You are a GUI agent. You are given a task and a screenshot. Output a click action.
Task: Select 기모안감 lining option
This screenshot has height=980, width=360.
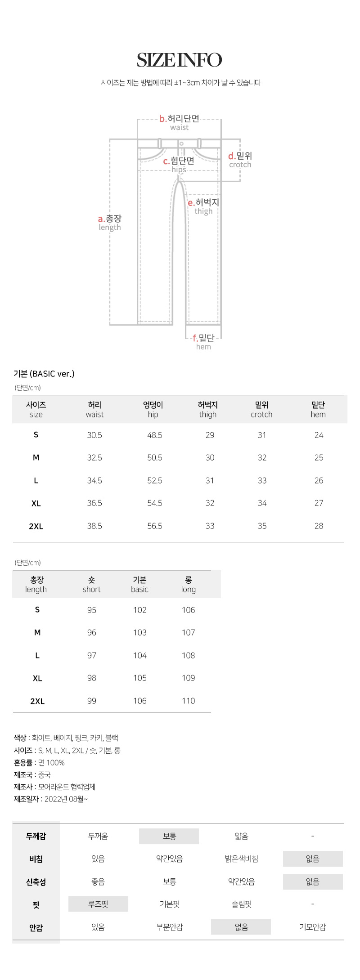(x=313, y=927)
